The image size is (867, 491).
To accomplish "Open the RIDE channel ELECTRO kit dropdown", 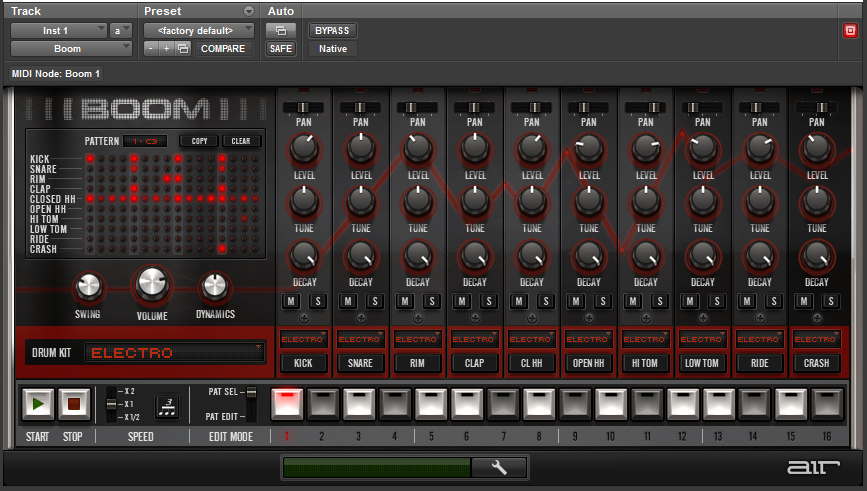I will coord(759,339).
